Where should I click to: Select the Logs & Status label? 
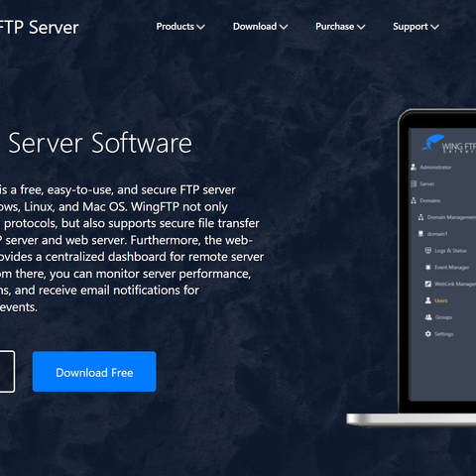(450, 251)
